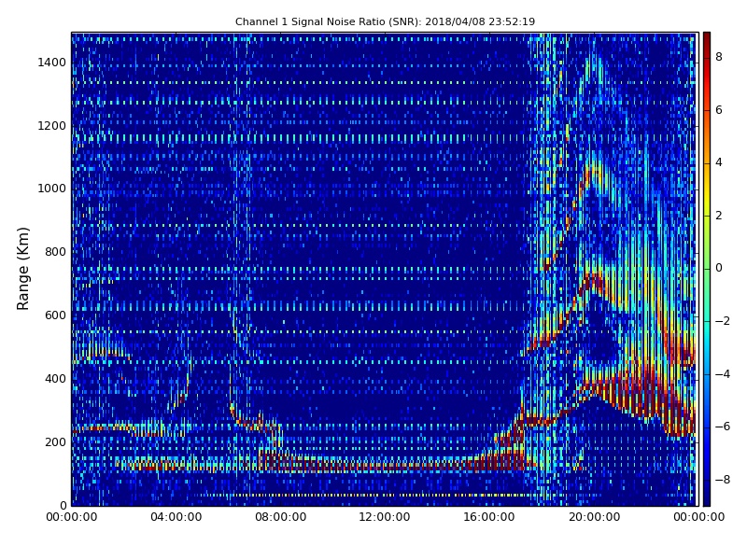Click the 0 range tick label on y-axis

click(x=63, y=505)
